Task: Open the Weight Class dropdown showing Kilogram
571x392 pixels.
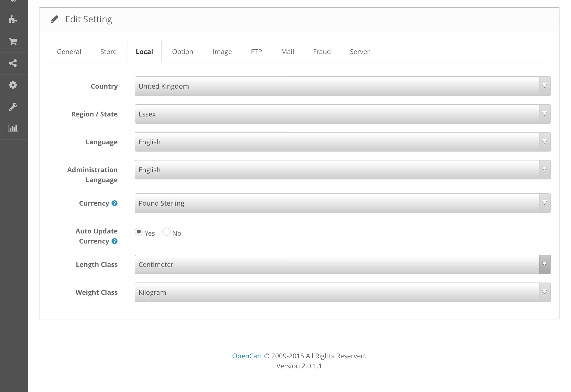Action: click(343, 292)
